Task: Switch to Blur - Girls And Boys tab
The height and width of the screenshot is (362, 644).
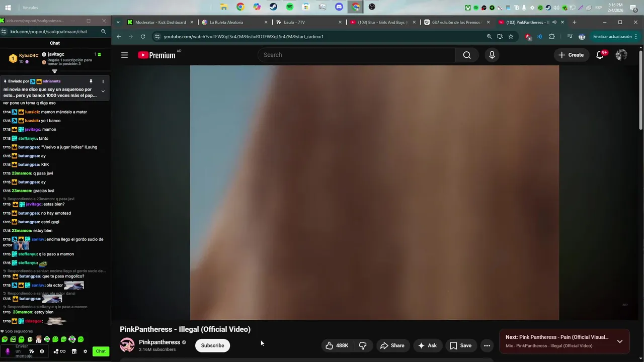Action: point(382,22)
